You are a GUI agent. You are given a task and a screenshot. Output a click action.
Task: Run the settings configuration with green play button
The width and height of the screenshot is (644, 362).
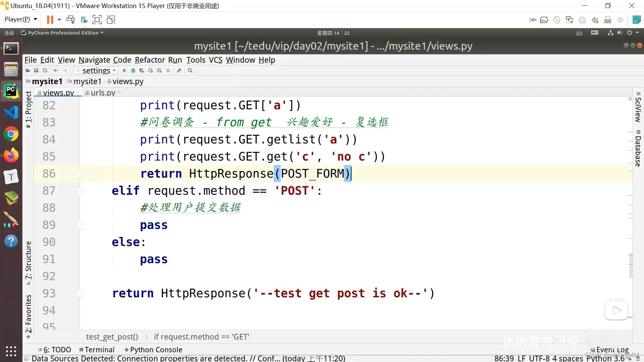(124, 70)
